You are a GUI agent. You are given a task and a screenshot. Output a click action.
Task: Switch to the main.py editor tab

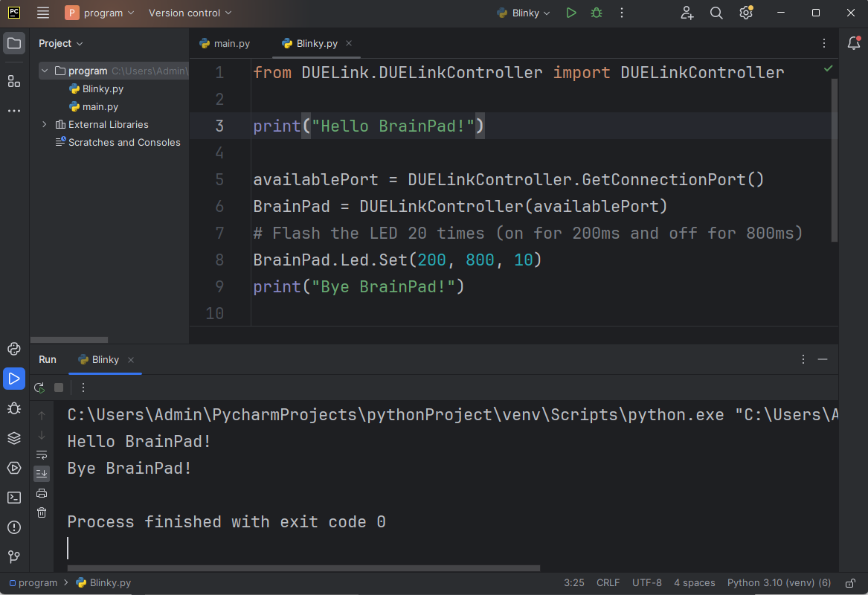pyautogui.click(x=225, y=43)
